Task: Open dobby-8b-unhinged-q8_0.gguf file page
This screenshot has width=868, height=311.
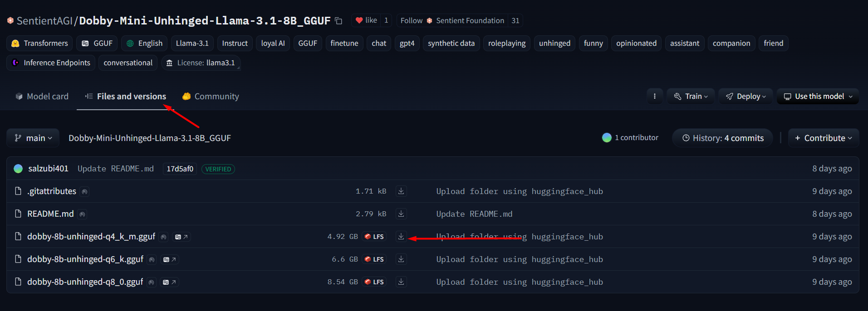Action: pyautogui.click(x=85, y=282)
